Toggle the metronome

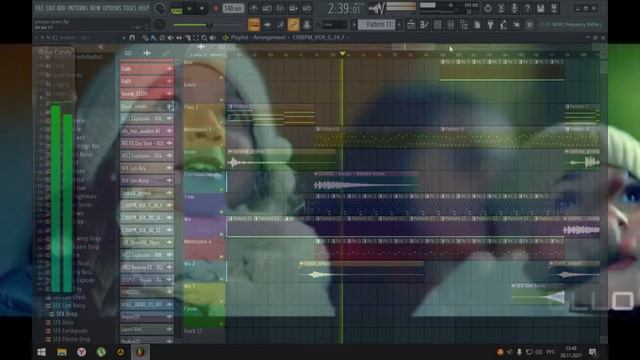(x=254, y=8)
